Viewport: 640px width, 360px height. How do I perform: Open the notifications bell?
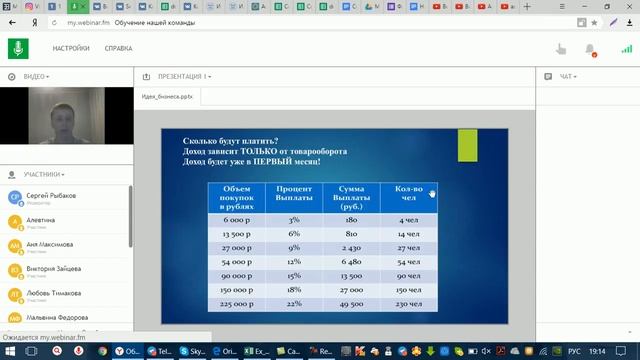[590, 50]
